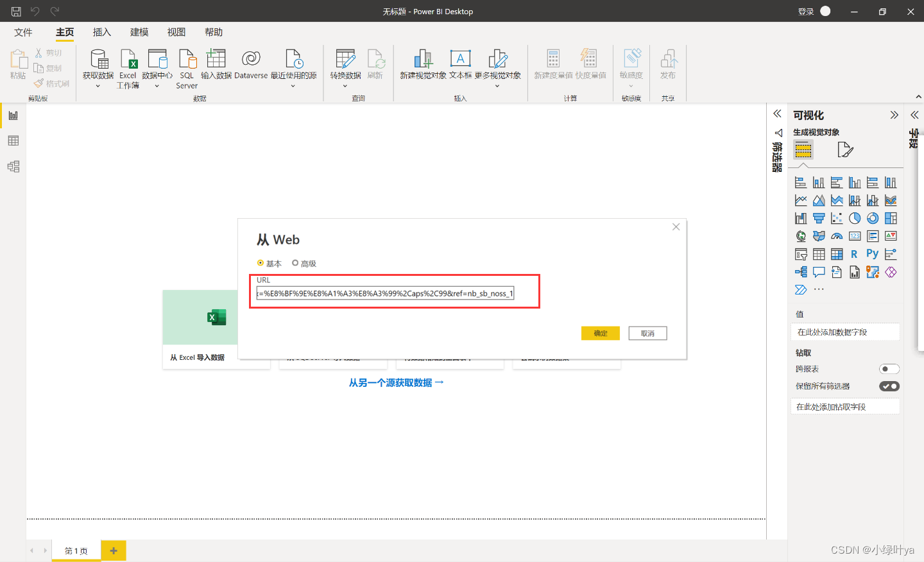Image resolution: width=924 pixels, height=562 pixels.
Task: Select the donut chart visual
Action: tap(873, 218)
